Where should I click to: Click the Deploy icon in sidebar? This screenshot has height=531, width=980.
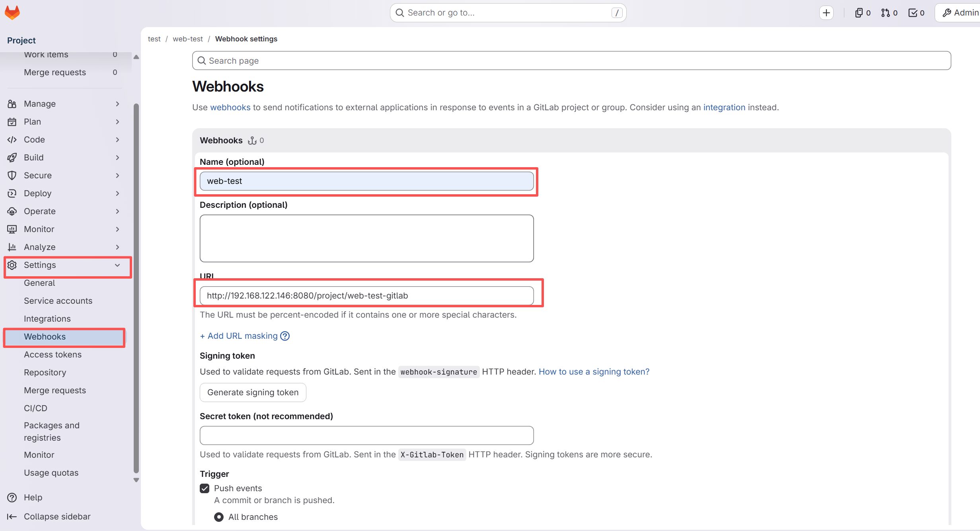pyautogui.click(x=12, y=193)
